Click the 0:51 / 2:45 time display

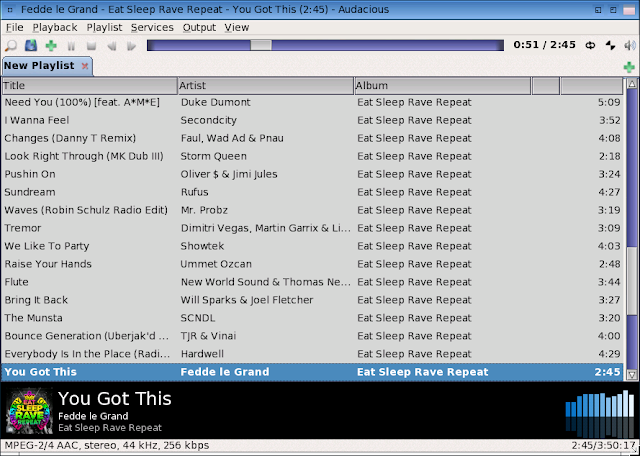(544, 45)
